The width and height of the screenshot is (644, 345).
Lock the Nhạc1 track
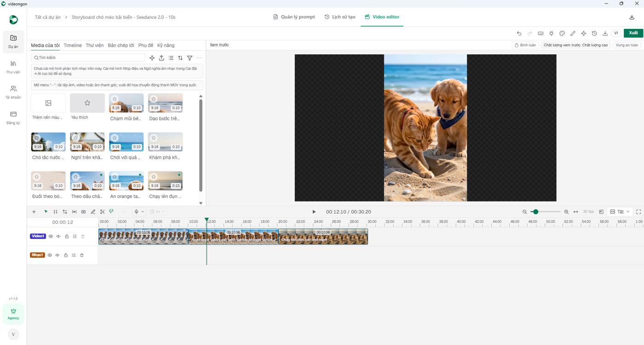(66, 255)
